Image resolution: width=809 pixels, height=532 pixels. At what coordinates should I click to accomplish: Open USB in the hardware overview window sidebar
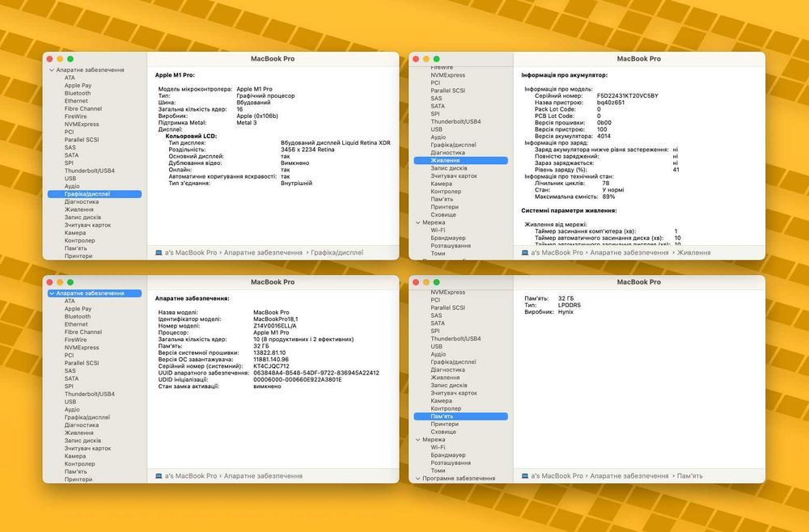click(x=70, y=402)
